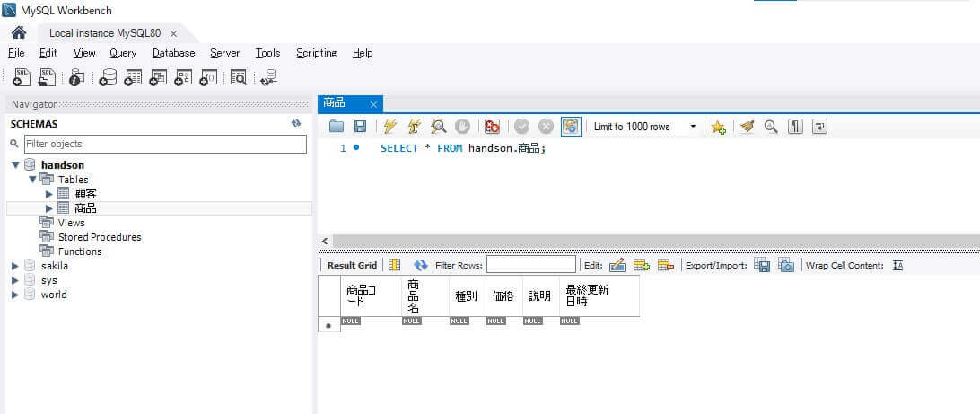Toggle invisible characters pilcrow icon
This screenshot has width=980, height=414.
coord(795,127)
